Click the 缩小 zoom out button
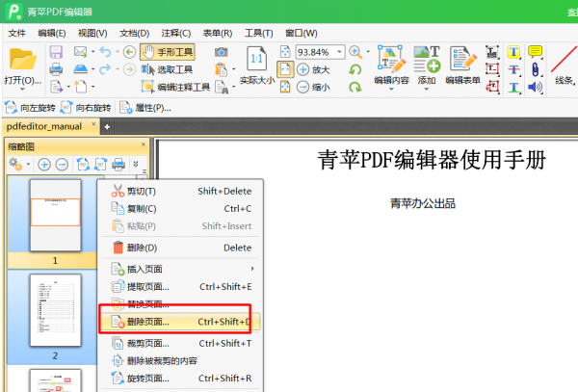Viewport: 578px width, 392px height. point(313,87)
